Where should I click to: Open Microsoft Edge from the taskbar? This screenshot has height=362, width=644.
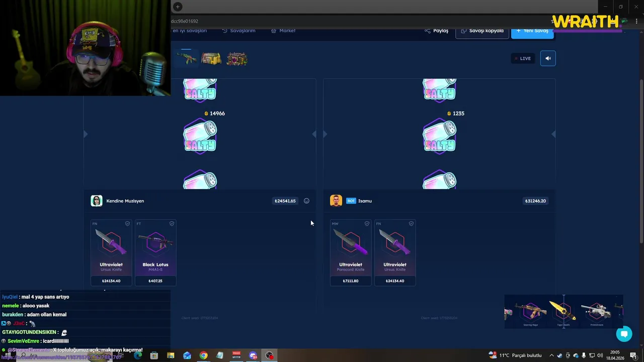(x=137, y=355)
